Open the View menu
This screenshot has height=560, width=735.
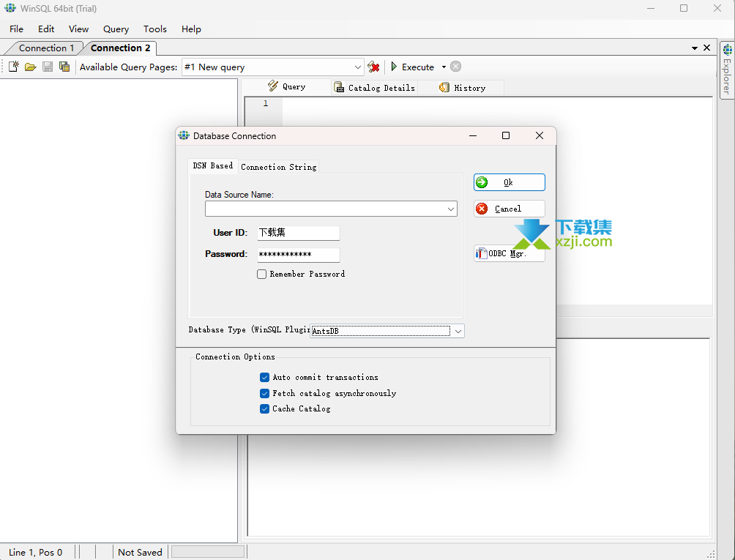point(78,29)
